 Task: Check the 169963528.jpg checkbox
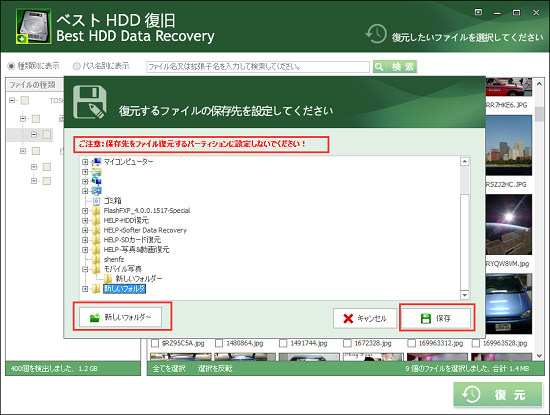tap(476, 343)
